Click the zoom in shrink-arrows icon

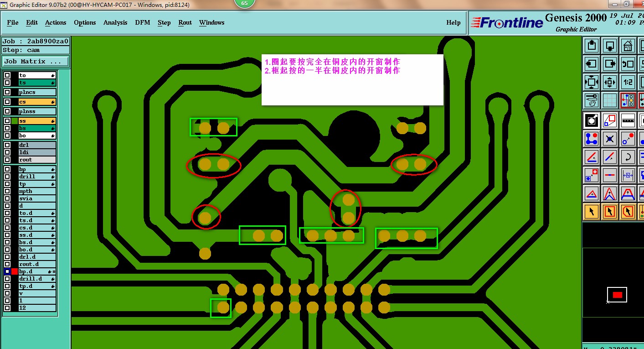tap(610, 82)
